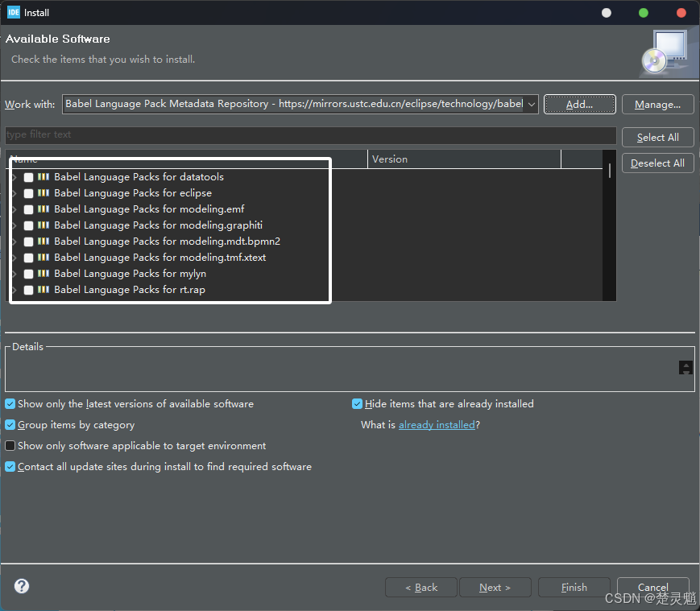The width and height of the screenshot is (700, 611).
Task: Expand the modeling.mdt.bpmn2 language packs node
Action: pos(14,242)
